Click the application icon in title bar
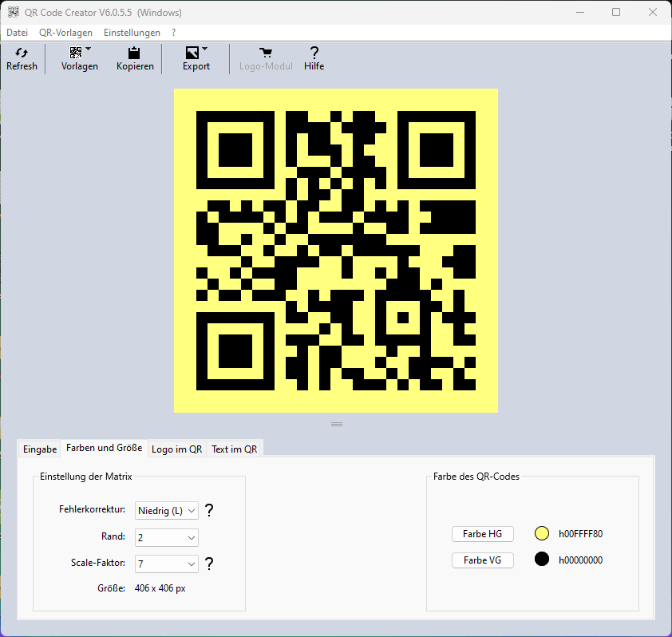The height and width of the screenshot is (637, 672). pyautogui.click(x=14, y=12)
